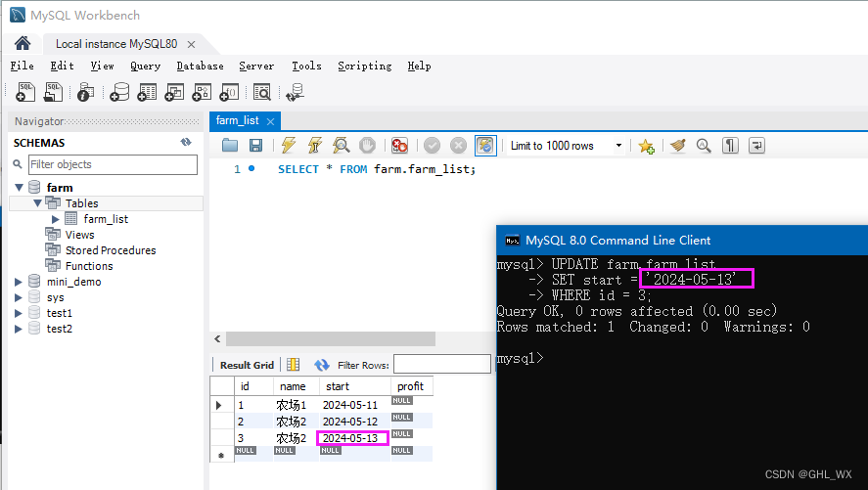Save the script with the floppy disk icon

[x=255, y=146]
